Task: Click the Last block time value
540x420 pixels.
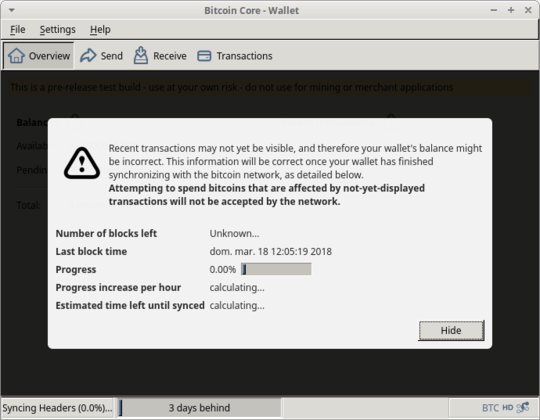Action: [271, 251]
